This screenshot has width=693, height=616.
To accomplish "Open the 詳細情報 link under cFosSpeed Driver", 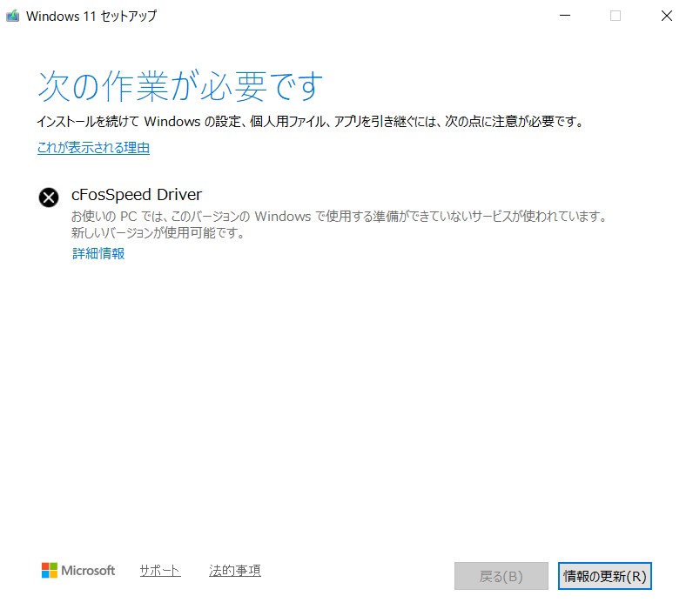I will tap(98, 254).
